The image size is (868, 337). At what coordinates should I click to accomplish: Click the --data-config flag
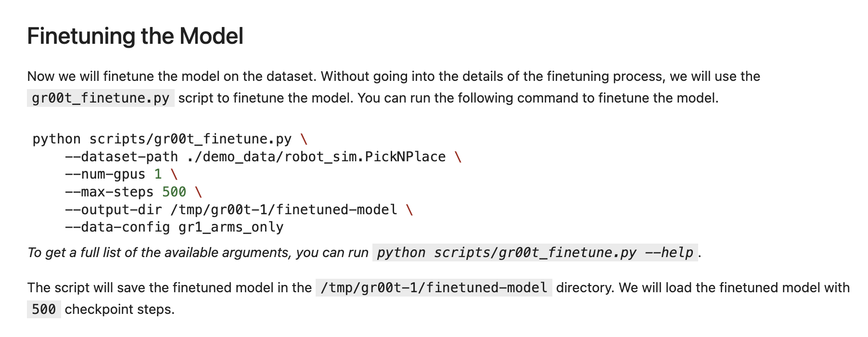coord(117,227)
